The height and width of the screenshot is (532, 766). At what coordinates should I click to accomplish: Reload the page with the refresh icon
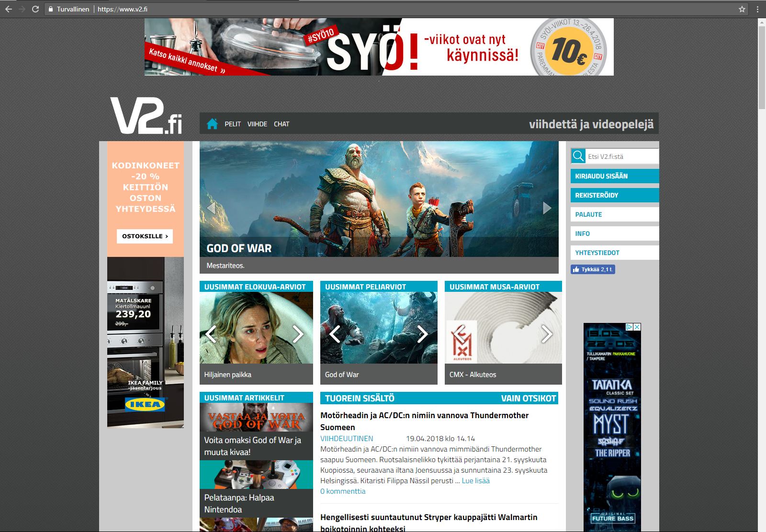click(35, 9)
